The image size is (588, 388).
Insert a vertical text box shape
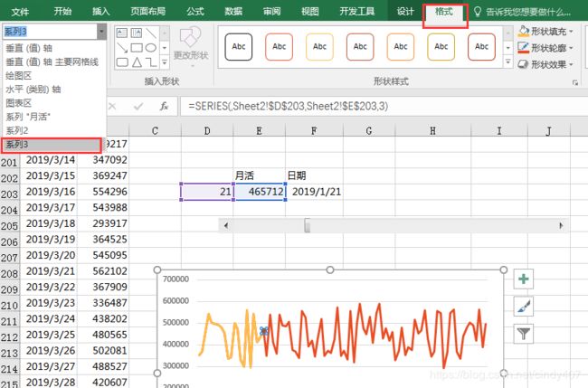[137, 33]
